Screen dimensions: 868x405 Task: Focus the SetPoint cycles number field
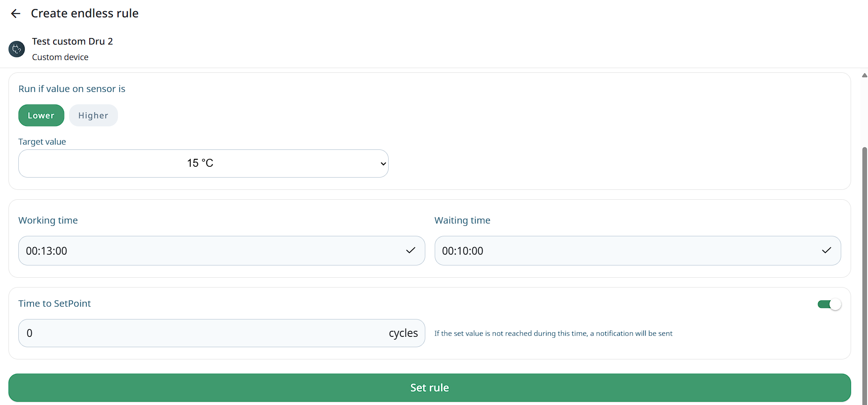tap(202, 333)
